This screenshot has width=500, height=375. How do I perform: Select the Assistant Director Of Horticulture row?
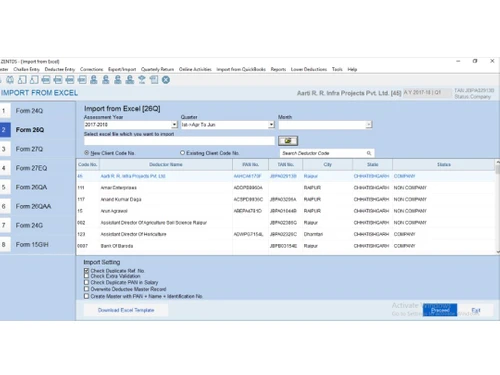(x=286, y=234)
